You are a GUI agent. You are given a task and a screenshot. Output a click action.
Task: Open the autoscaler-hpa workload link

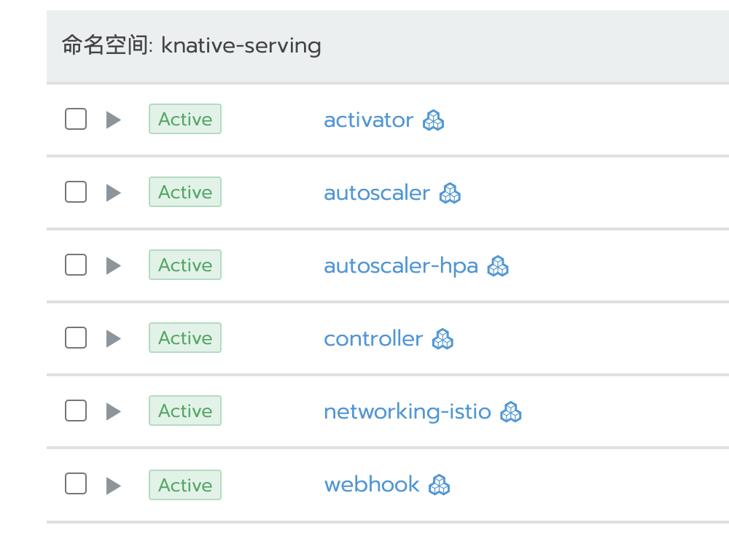401,266
